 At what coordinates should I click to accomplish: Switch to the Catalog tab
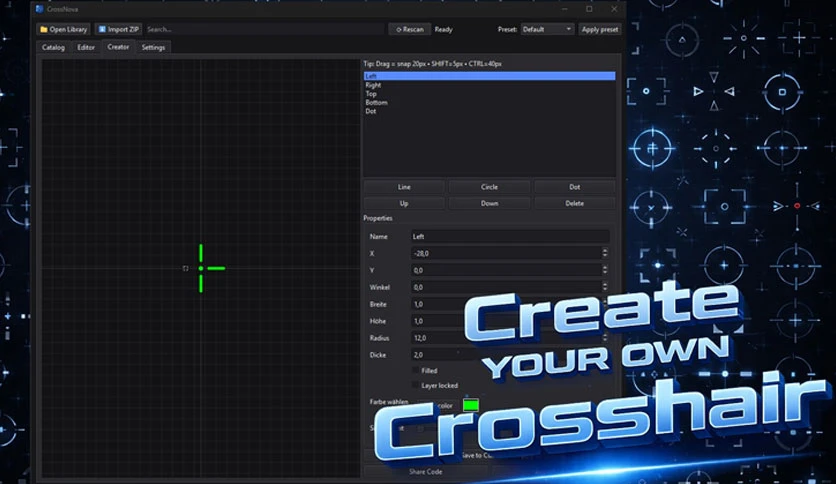(x=53, y=47)
